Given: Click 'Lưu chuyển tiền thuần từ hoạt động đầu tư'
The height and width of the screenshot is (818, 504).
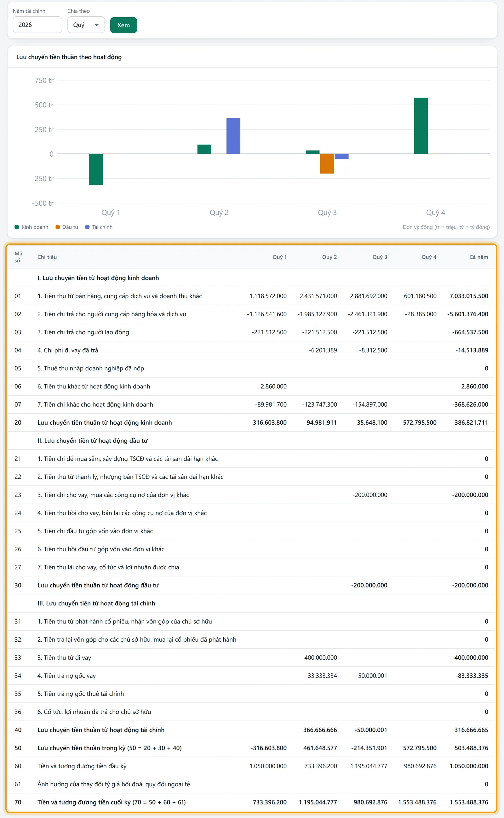Looking at the screenshot, I should click(x=98, y=585).
